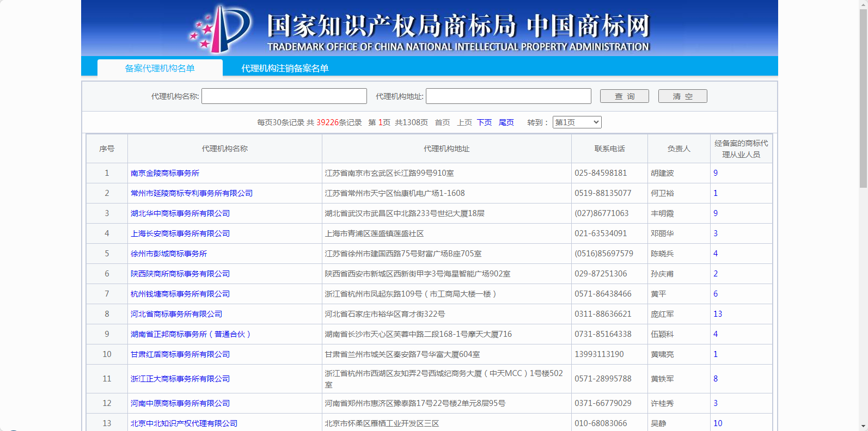Viewport: 868px width, 431px height.
Task: Select responsible person 许桂秀
Action: 662,403
